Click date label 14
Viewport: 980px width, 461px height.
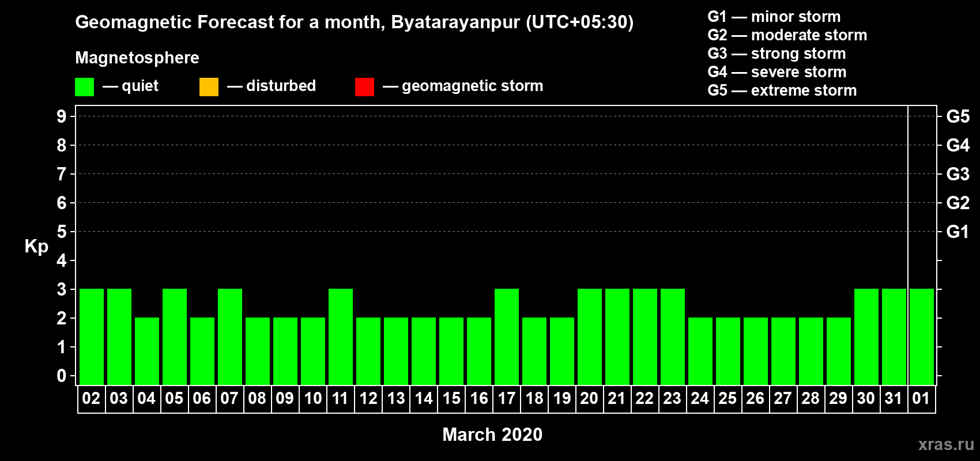(424, 399)
